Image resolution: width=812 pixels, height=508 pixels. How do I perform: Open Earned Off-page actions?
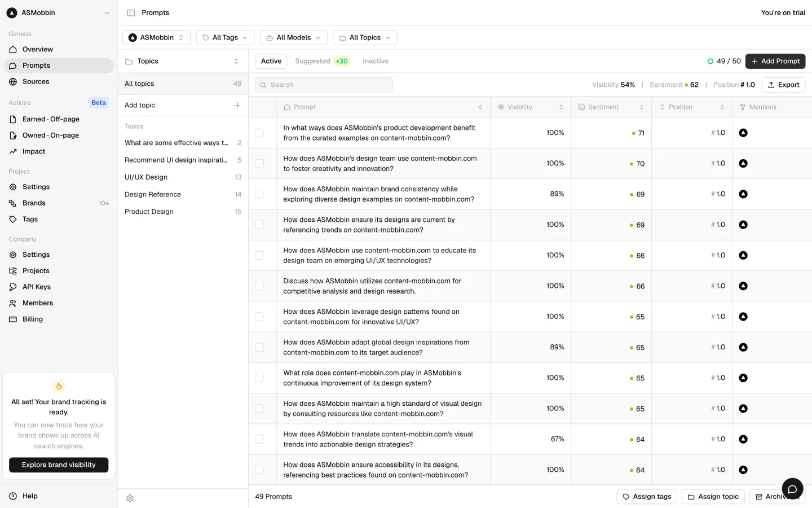[59, 119]
